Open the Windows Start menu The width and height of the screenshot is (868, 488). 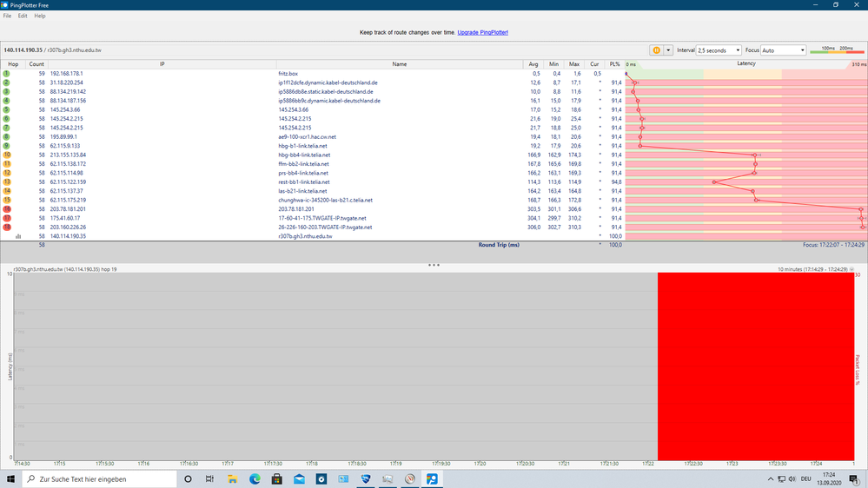click(10, 478)
